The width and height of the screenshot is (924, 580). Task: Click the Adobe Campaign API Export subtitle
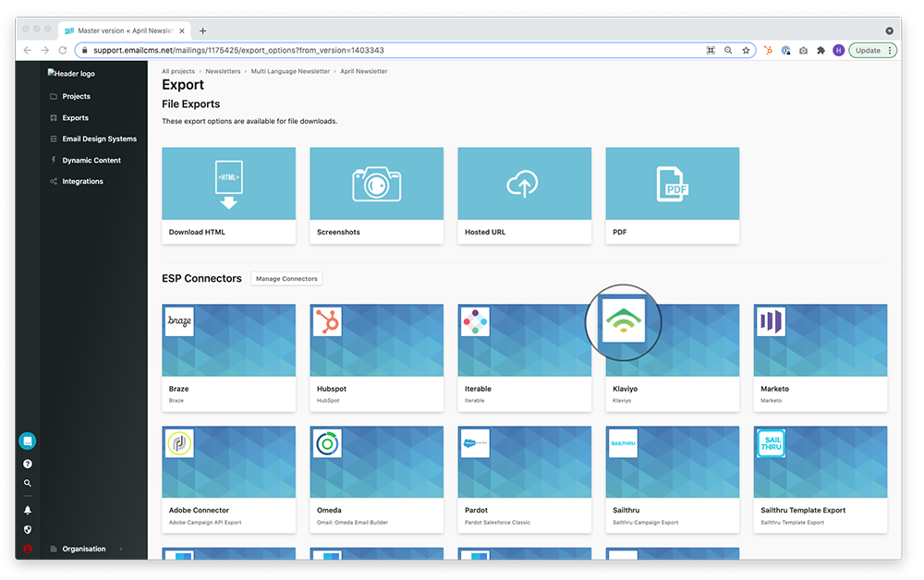(x=205, y=523)
